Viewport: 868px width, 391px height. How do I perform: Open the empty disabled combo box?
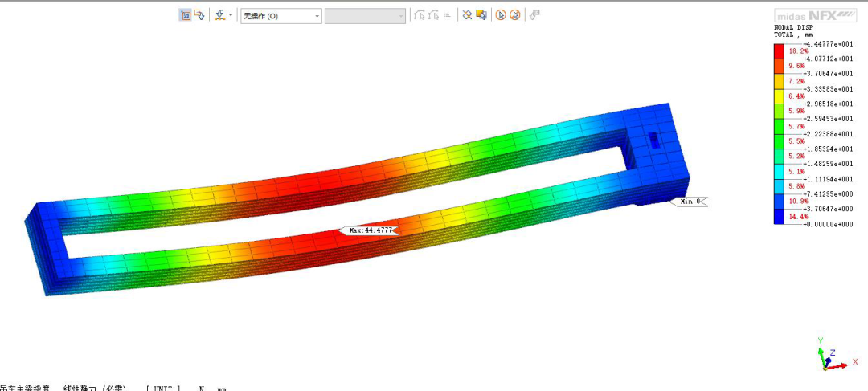(366, 16)
